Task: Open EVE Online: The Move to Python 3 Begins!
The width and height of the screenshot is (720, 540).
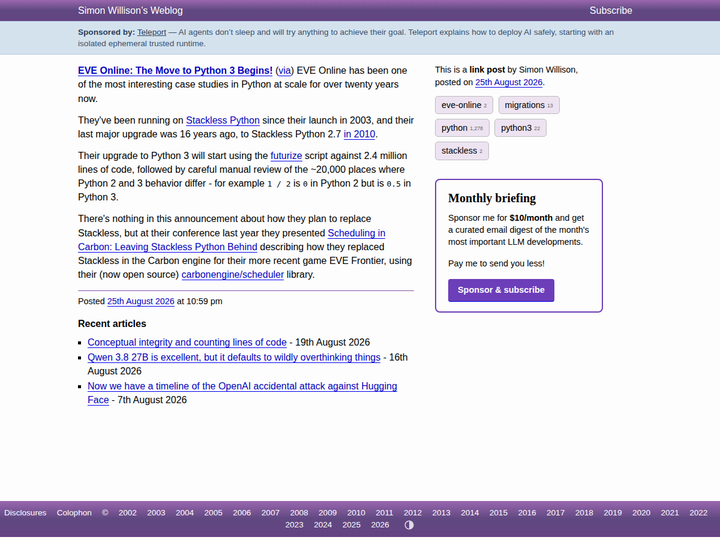Action: coord(175,70)
